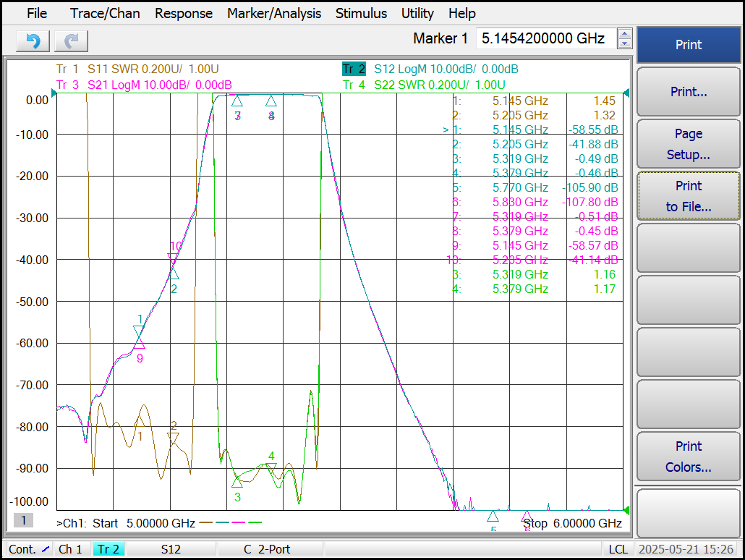Open the Trace/Chan menu
Viewport: 745px width, 560px height.
(x=105, y=13)
